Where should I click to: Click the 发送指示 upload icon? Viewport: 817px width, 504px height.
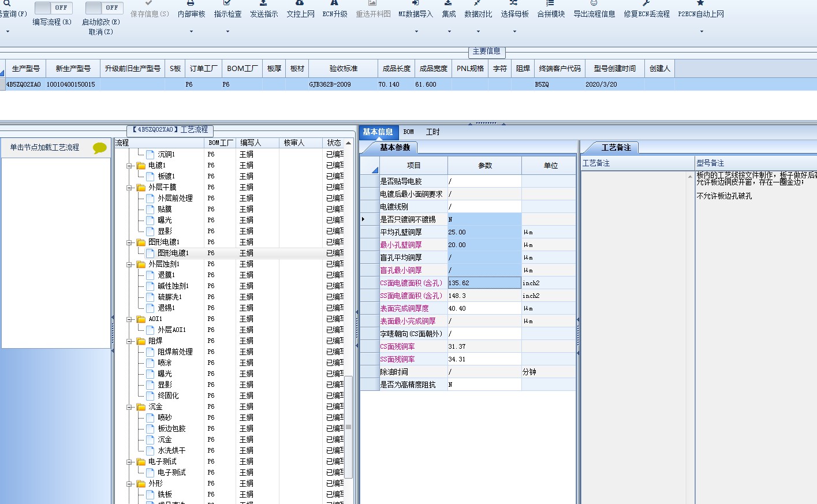(x=263, y=3)
